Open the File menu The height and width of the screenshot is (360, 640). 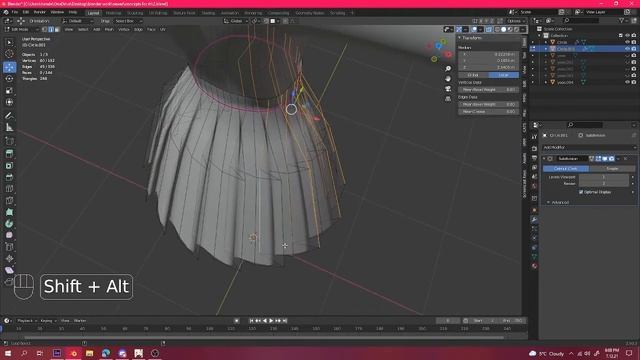pos(15,12)
